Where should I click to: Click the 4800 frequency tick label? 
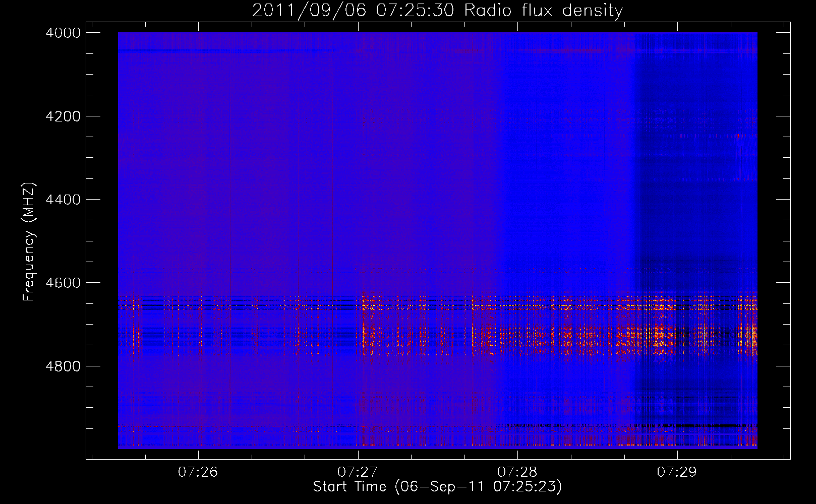tap(63, 366)
